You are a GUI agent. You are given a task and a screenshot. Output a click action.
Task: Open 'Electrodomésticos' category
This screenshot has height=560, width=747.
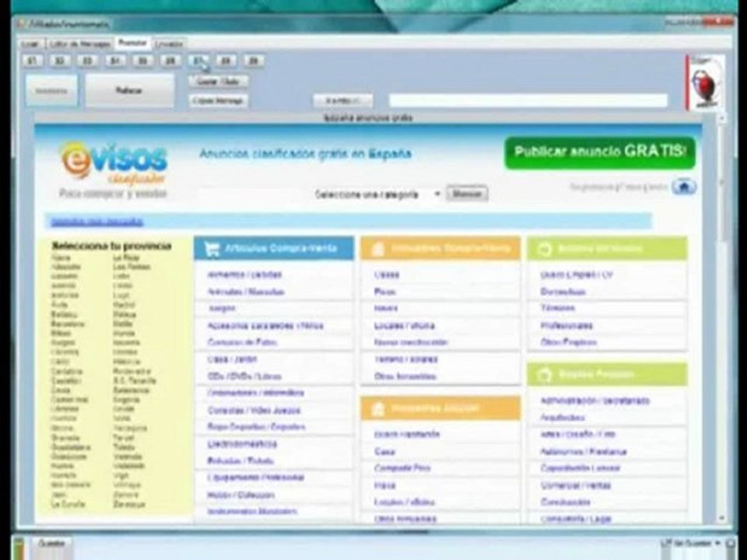point(242,444)
